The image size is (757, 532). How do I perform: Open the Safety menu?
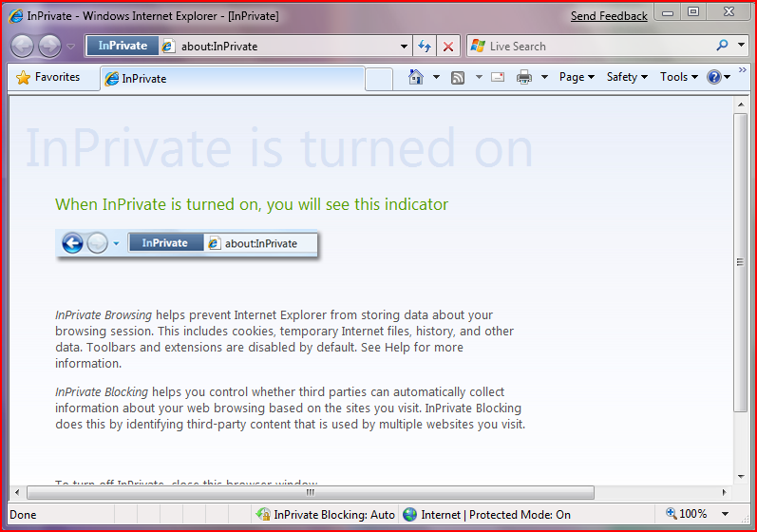click(627, 77)
